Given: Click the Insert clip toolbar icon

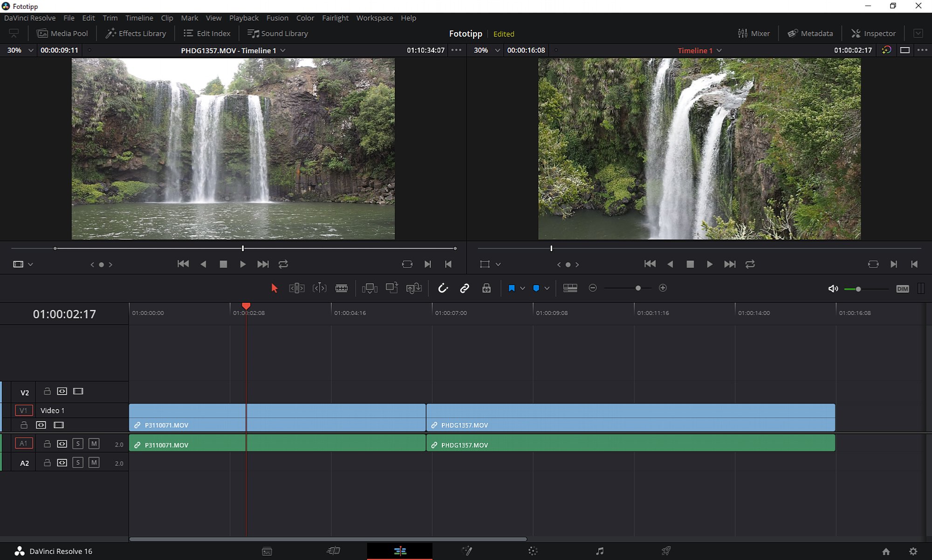Looking at the screenshot, I should tap(370, 288).
